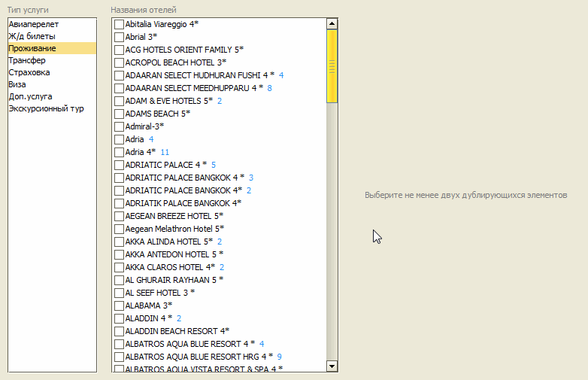Check ADRIATIK PALACE BANGKOK 4* checkbox
This screenshot has width=588, height=380.
point(119,203)
